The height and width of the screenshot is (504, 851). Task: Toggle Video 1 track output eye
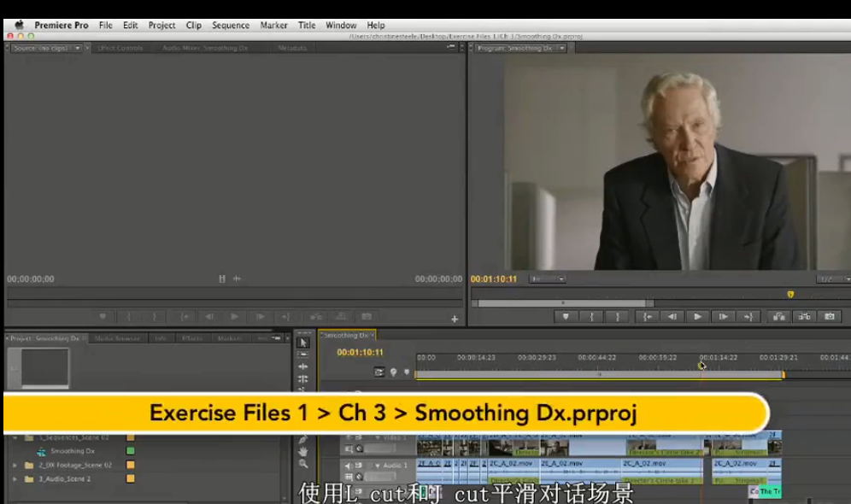click(x=349, y=437)
